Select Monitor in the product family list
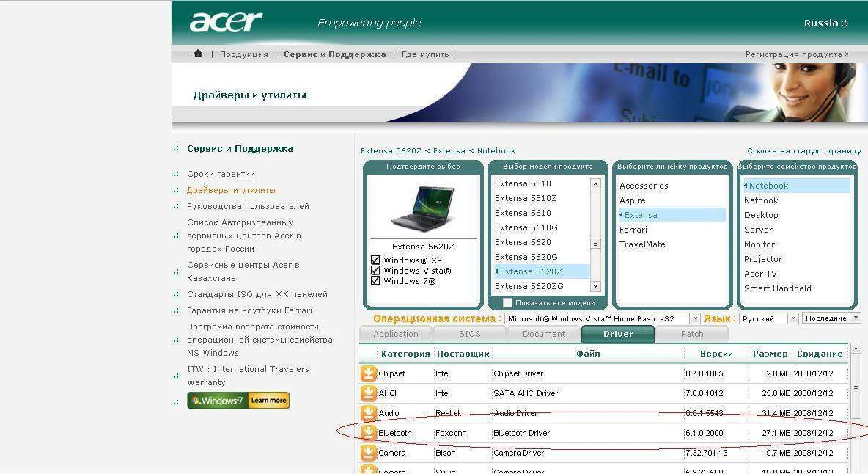Screen dimensions: 868x474 click(759, 244)
